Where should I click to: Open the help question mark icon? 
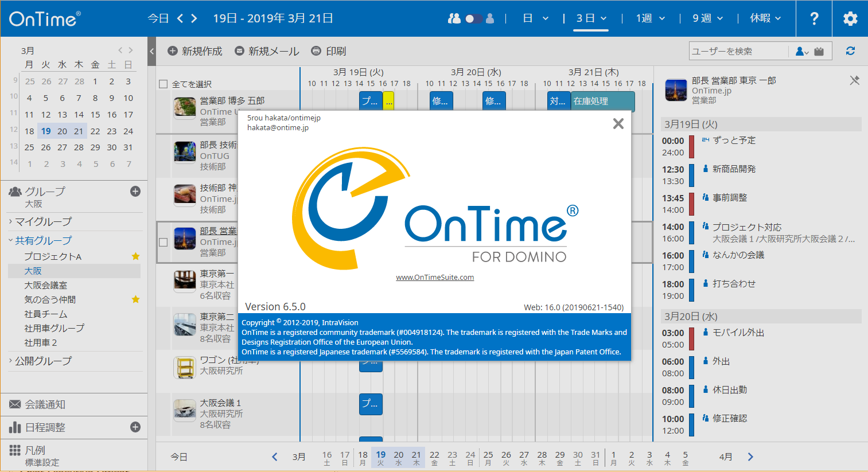pyautogui.click(x=814, y=18)
